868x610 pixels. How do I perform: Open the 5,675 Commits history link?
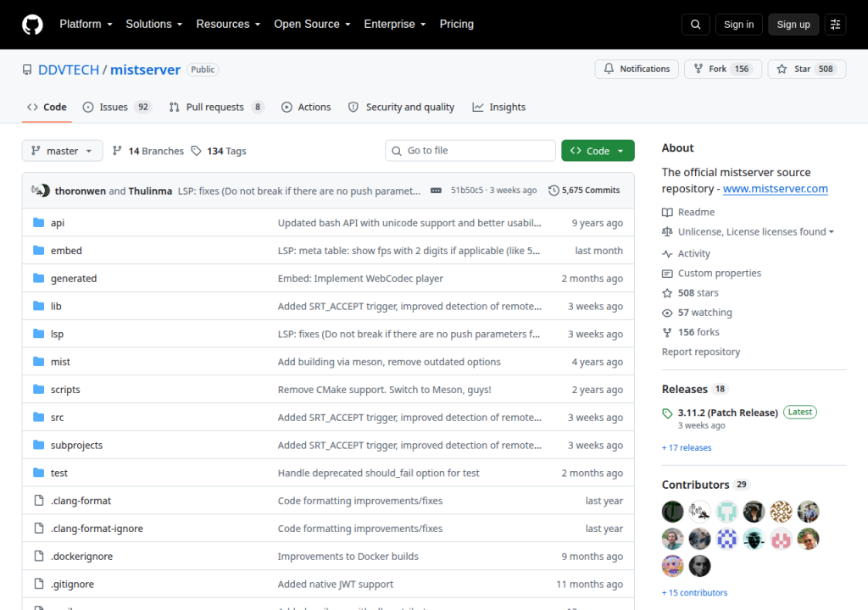tap(584, 191)
